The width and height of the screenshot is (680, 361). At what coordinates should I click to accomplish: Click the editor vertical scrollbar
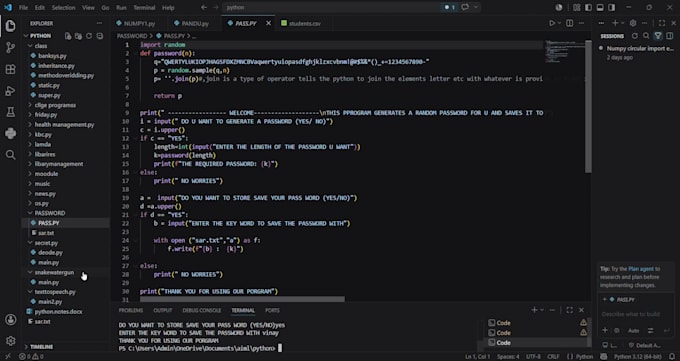[x=588, y=106]
